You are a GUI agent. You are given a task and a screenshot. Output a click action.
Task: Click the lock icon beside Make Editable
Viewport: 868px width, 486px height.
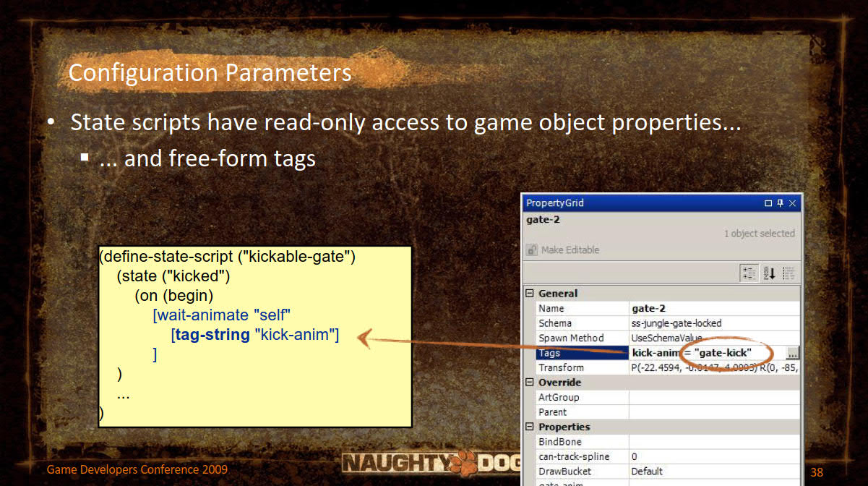point(532,250)
